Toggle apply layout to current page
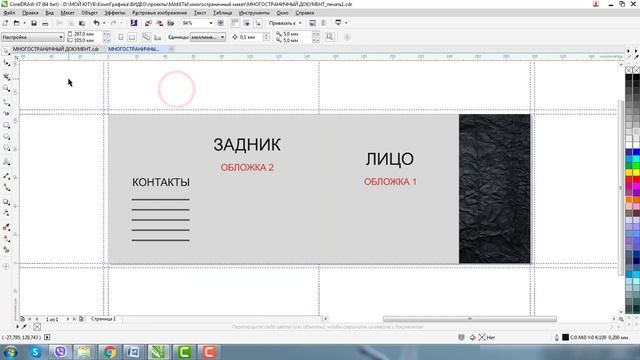The image size is (640, 360). pos(158,37)
